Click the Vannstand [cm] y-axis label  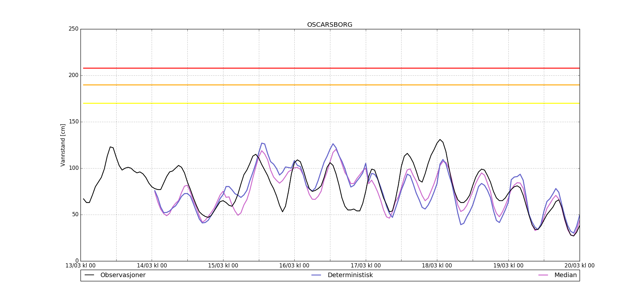(63, 145)
